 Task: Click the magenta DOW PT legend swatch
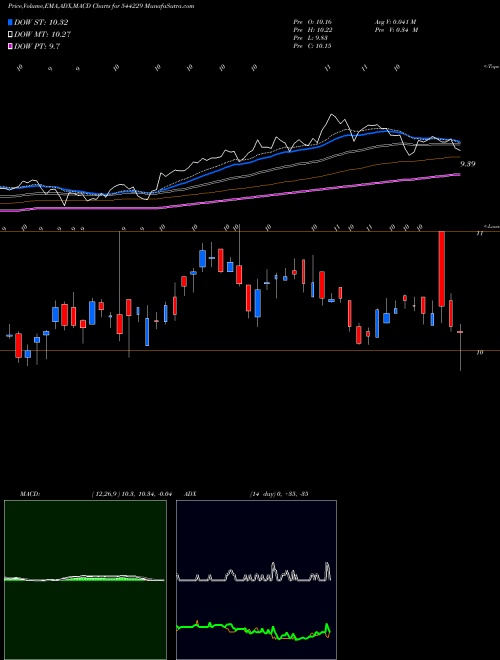[x=10, y=46]
